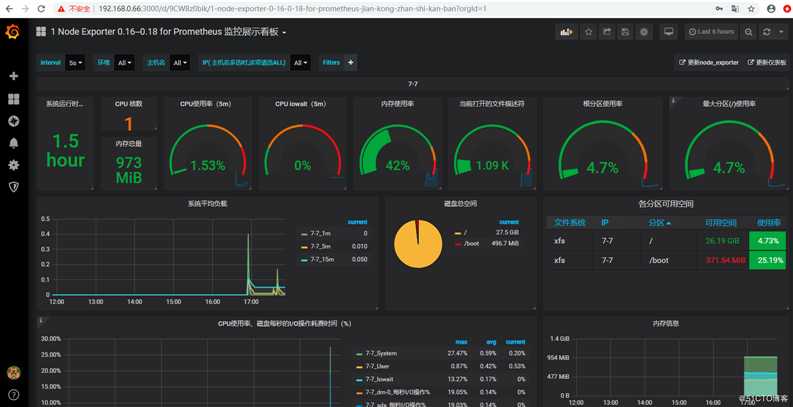Open the IP All dropdown
The image size is (793, 407).
pyautogui.click(x=300, y=63)
